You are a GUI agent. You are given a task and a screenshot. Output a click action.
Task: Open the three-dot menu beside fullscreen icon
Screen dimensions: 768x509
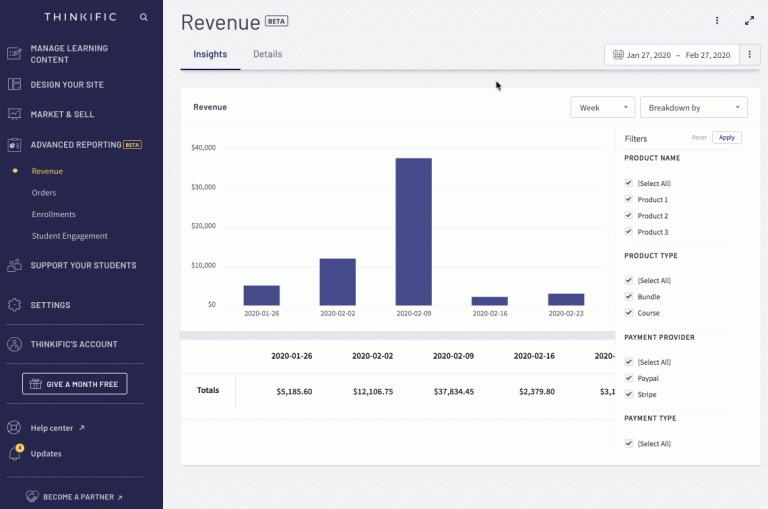click(717, 20)
